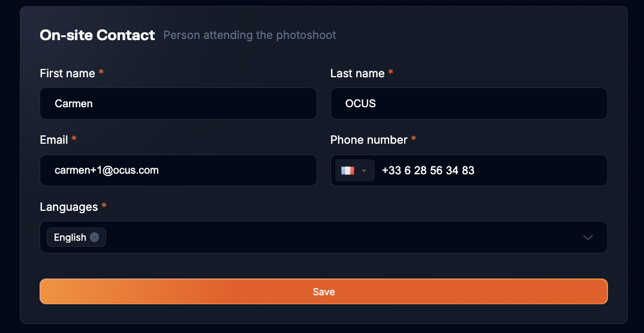Viewport: 644px width, 333px height.
Task: Focus the First name field containing Carmen
Action: pos(178,104)
